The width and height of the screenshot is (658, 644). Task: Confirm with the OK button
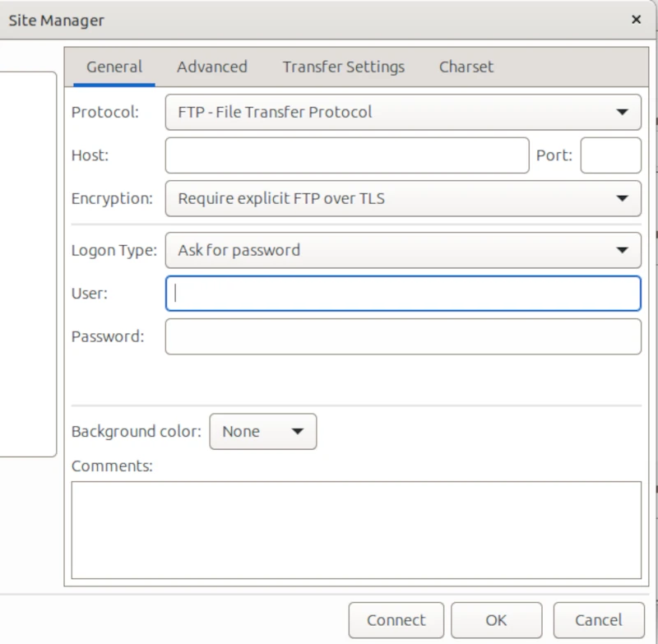(496, 620)
